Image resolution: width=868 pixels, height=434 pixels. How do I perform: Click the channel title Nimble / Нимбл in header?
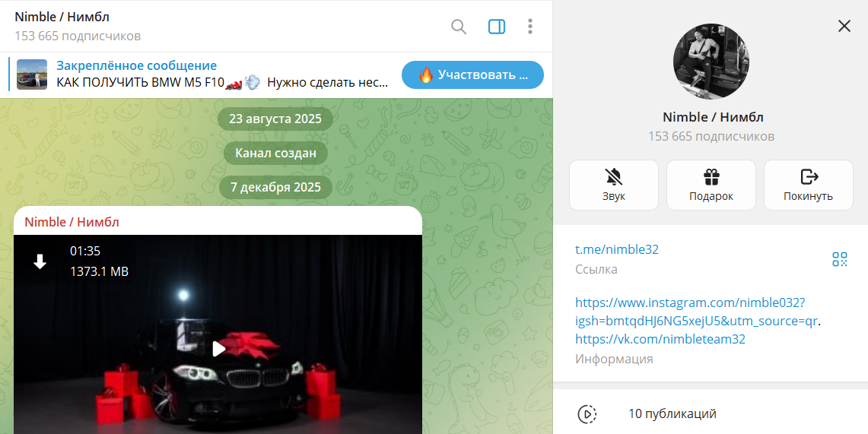[x=62, y=17]
